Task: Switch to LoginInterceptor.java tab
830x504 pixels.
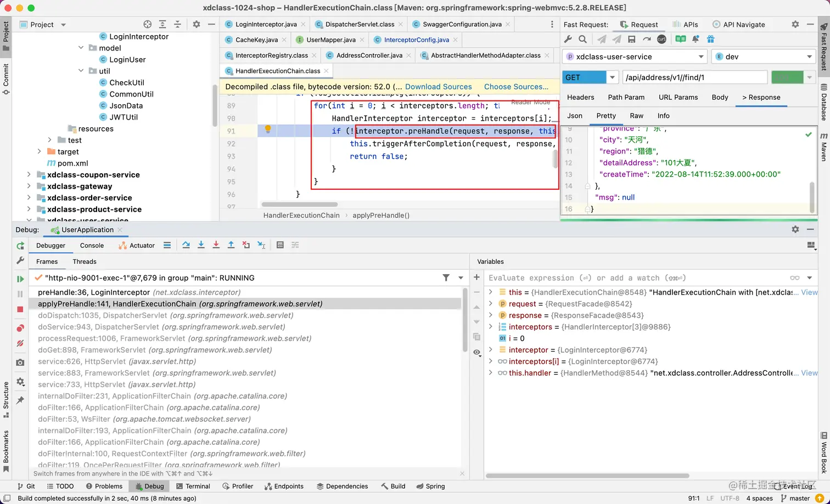Action: (x=266, y=24)
